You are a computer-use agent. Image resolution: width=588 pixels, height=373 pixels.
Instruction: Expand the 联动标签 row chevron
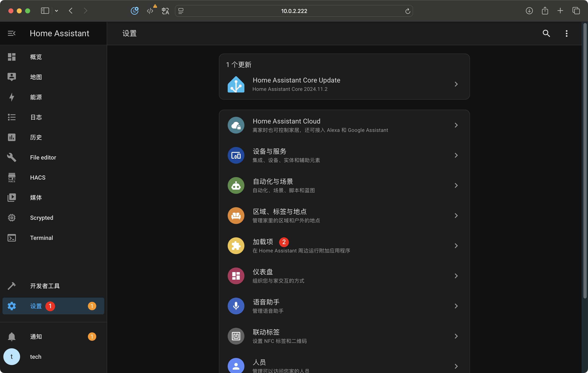point(456,336)
